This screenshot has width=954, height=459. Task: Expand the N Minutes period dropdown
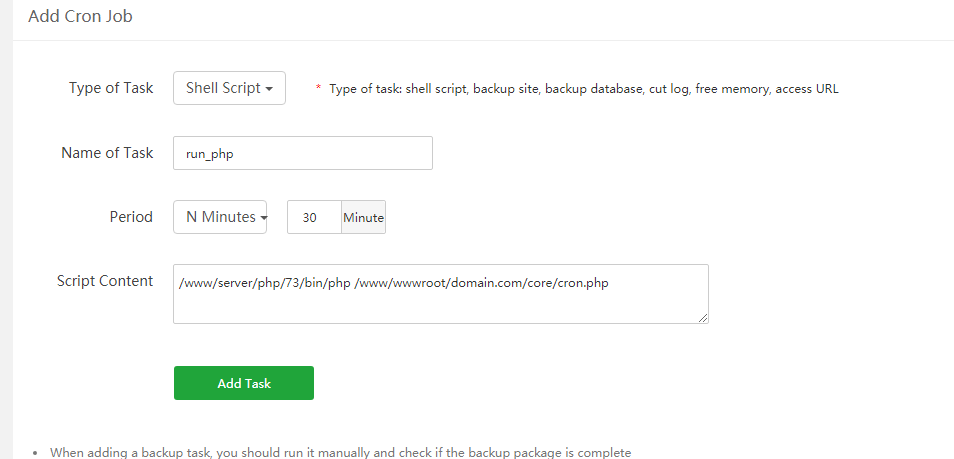219,217
